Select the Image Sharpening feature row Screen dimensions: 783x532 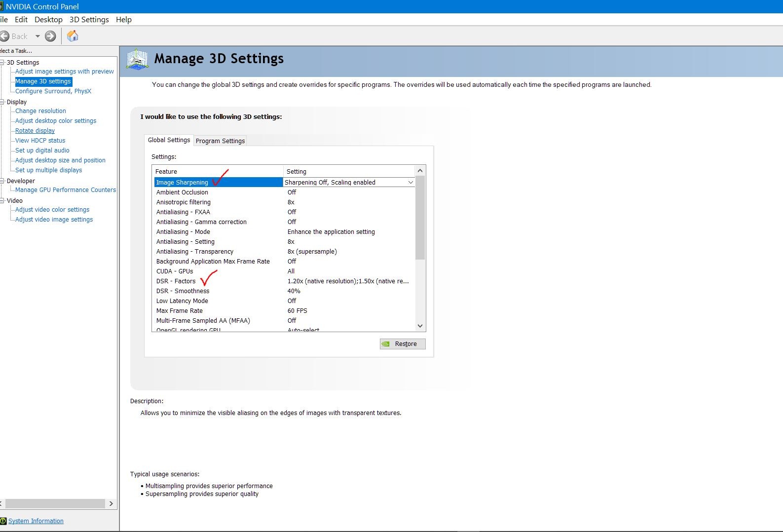point(285,182)
